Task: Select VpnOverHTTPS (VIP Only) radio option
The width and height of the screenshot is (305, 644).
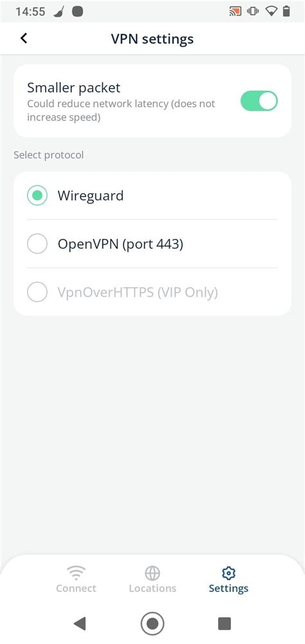Action: pyautogui.click(x=37, y=292)
